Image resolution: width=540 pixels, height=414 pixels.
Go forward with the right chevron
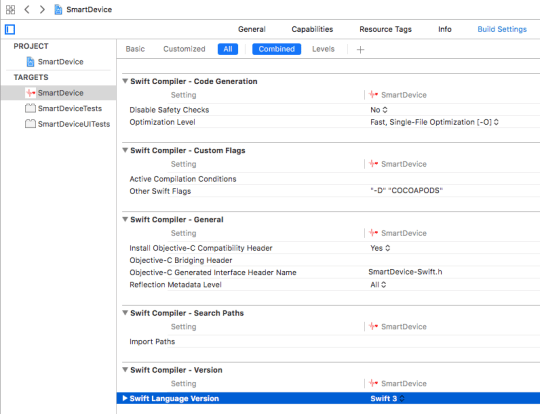point(42,9)
